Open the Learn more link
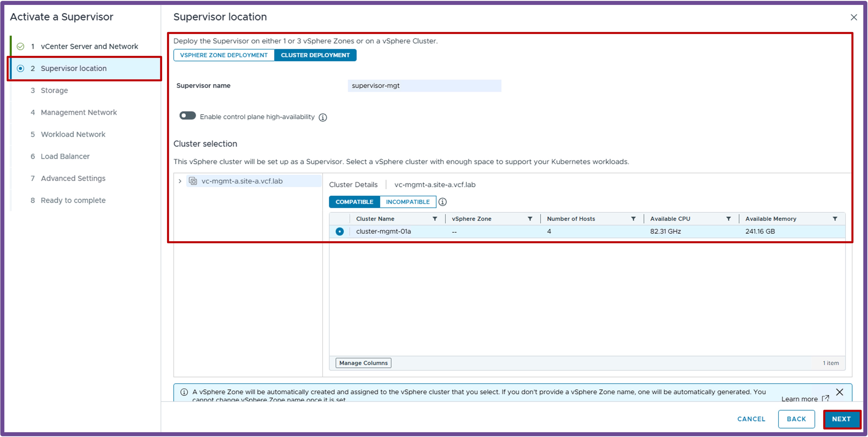 click(x=799, y=399)
